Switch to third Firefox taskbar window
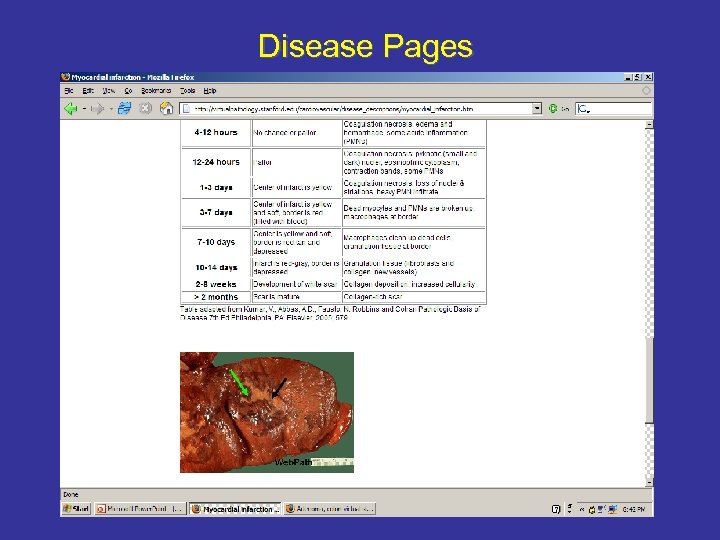The image size is (720, 540). [330, 509]
